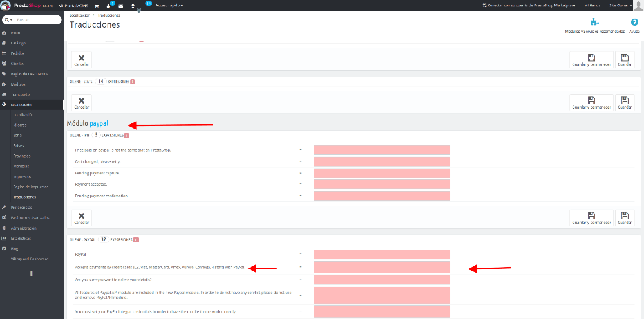Image resolution: width=644 pixels, height=319 pixels.
Task: Click Guardar y permanecer under IPN strings
Action: coord(591,218)
